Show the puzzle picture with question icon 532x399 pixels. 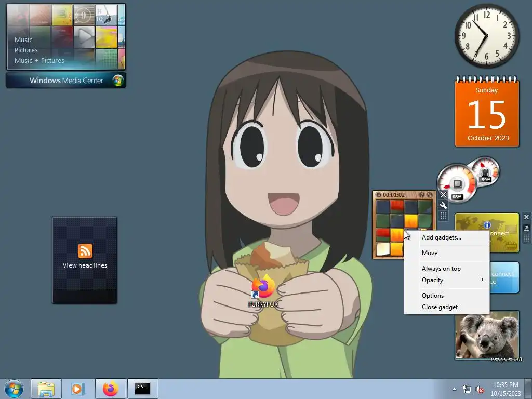coord(421,195)
